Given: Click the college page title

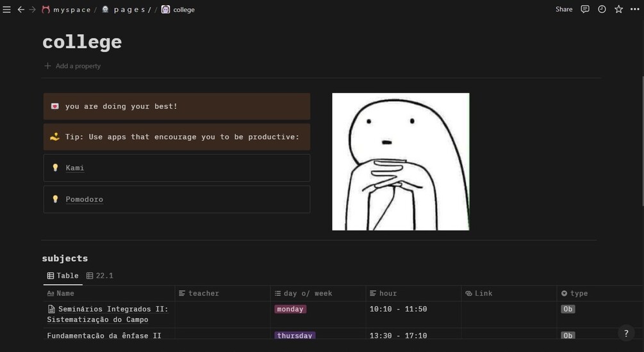Looking at the screenshot, I should [x=82, y=42].
